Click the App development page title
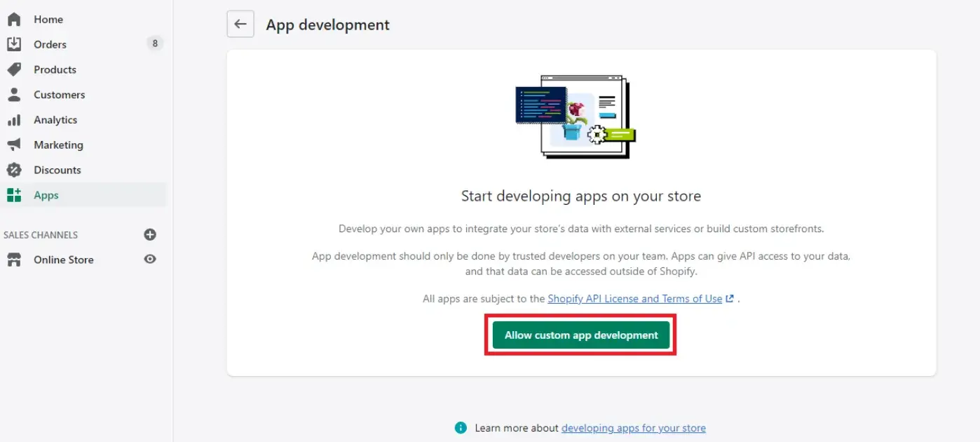Viewport: 980px width, 442px height. tap(327, 25)
